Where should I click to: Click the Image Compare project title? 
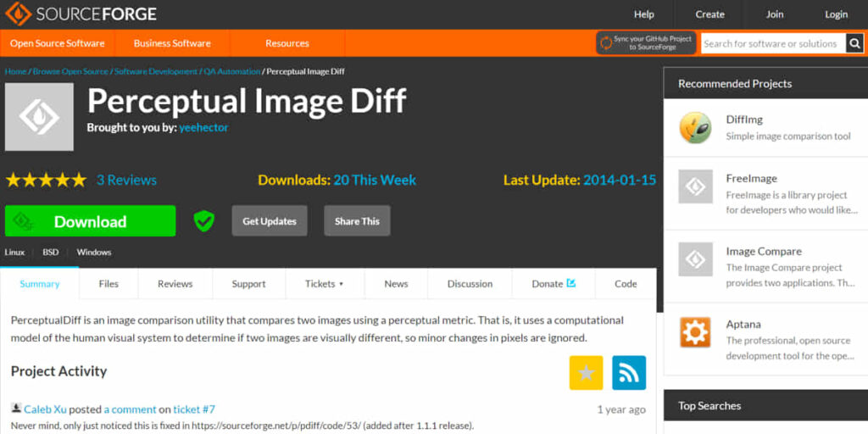[764, 251]
